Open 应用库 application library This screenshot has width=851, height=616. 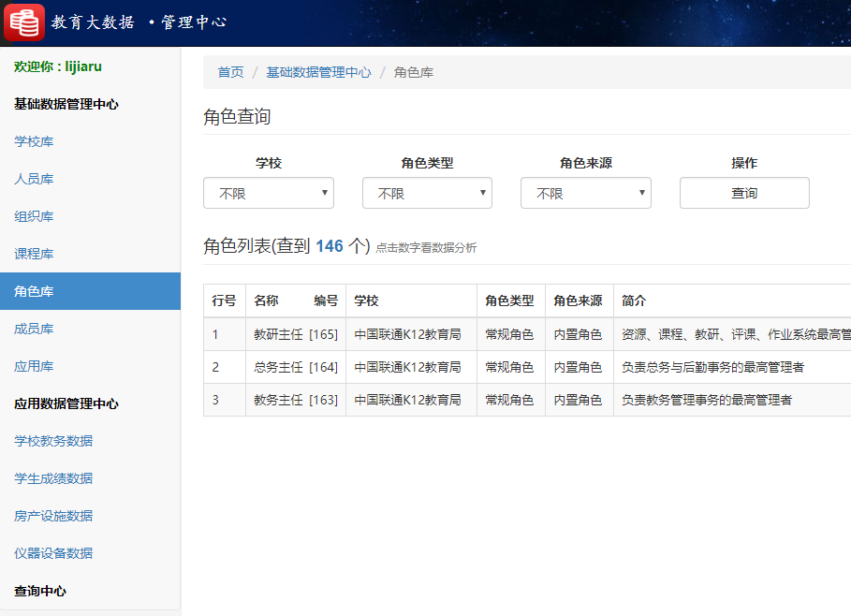(x=35, y=366)
